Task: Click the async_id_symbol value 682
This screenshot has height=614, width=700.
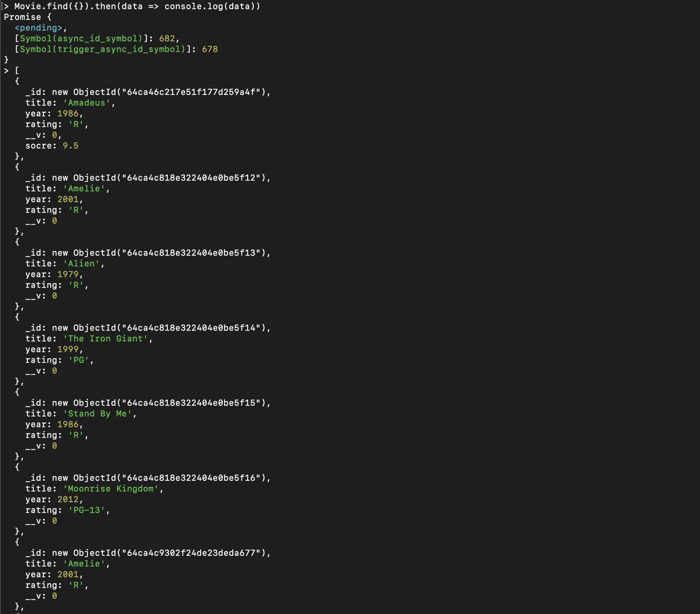Action: click(x=167, y=39)
